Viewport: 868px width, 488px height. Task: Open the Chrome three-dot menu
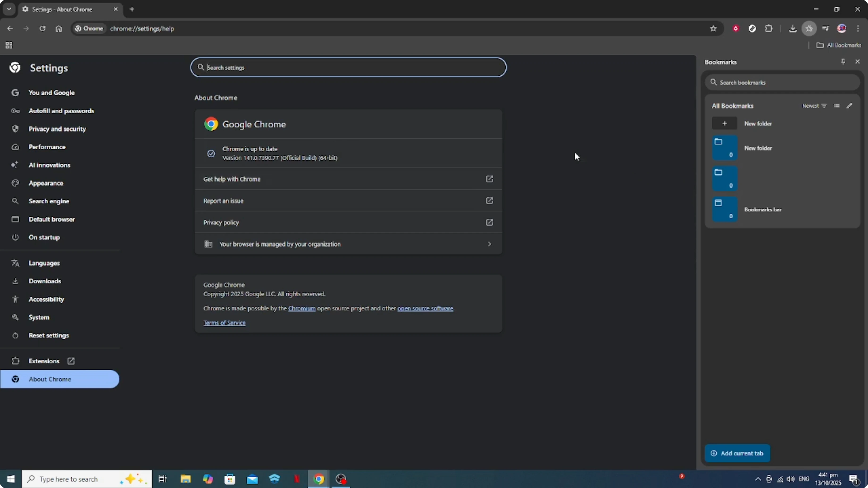(x=858, y=29)
